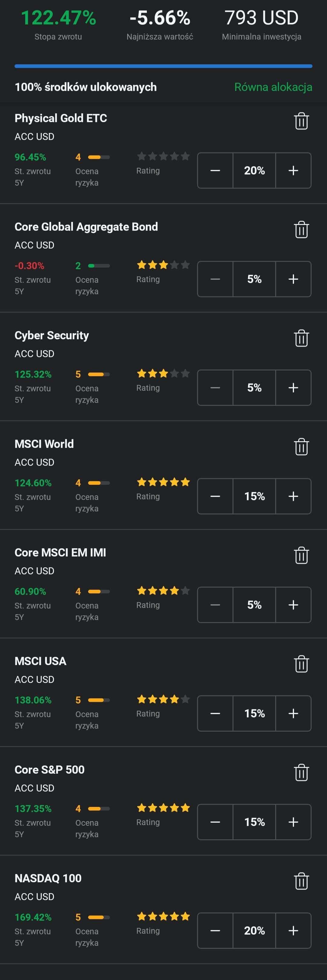Screen dimensions: 327x980
Task: Edit MSCI World 15% value field
Action: click(x=254, y=496)
